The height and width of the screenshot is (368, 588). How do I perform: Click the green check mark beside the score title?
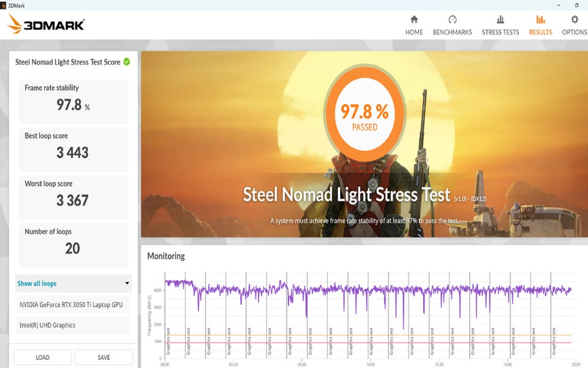[x=127, y=61]
